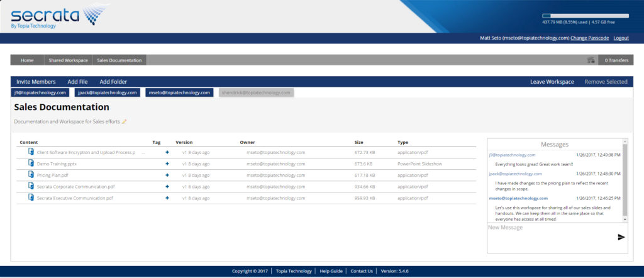Image resolution: width=644 pixels, height=278 pixels.
Task: Click the Version column header
Action: click(184, 143)
